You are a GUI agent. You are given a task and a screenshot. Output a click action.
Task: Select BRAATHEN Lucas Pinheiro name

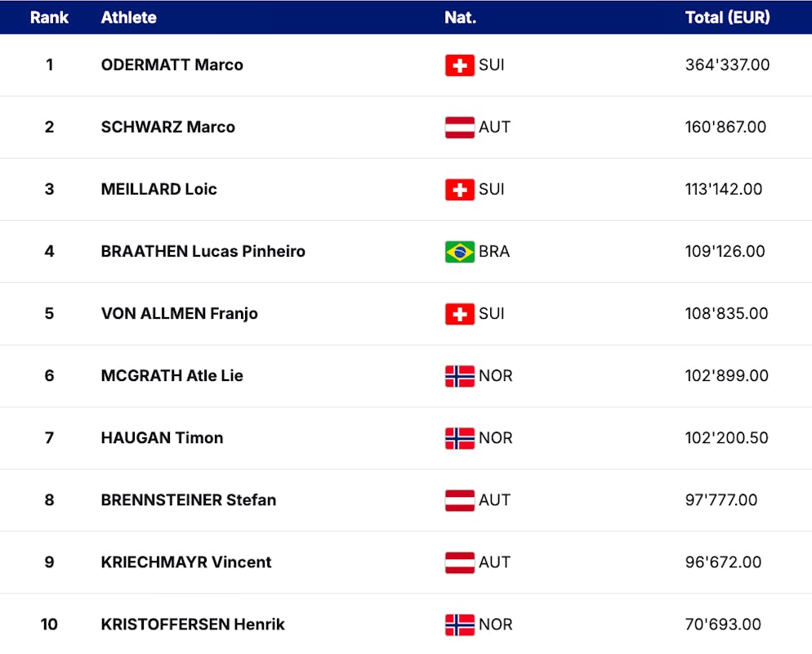203,252
